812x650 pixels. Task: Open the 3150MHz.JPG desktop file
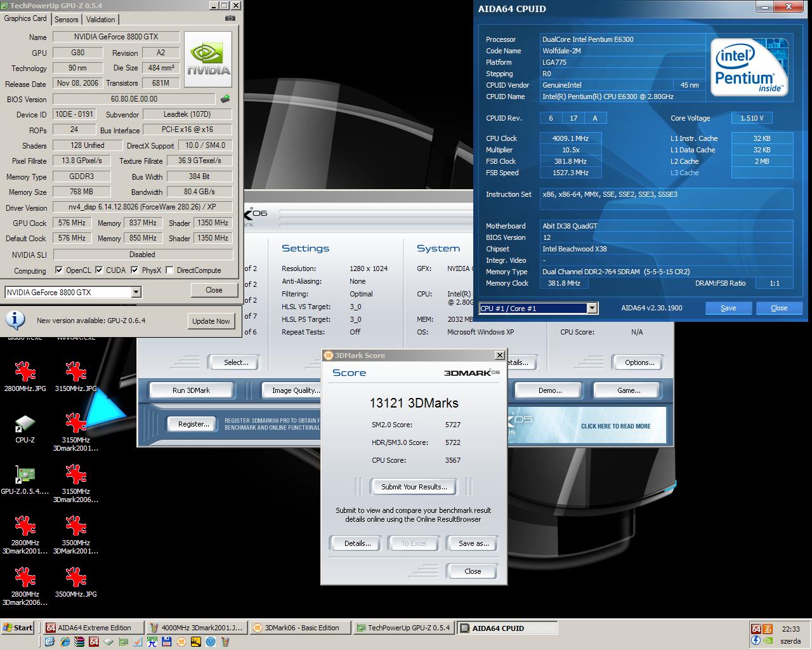(x=76, y=377)
